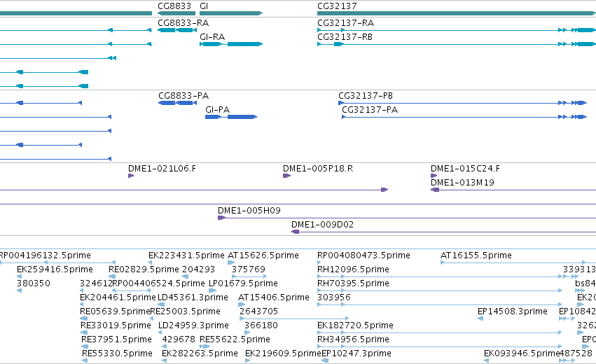The height and width of the screenshot is (364, 596).
Task: Click the RE55330.5prime EST label
Action: pos(117,353)
